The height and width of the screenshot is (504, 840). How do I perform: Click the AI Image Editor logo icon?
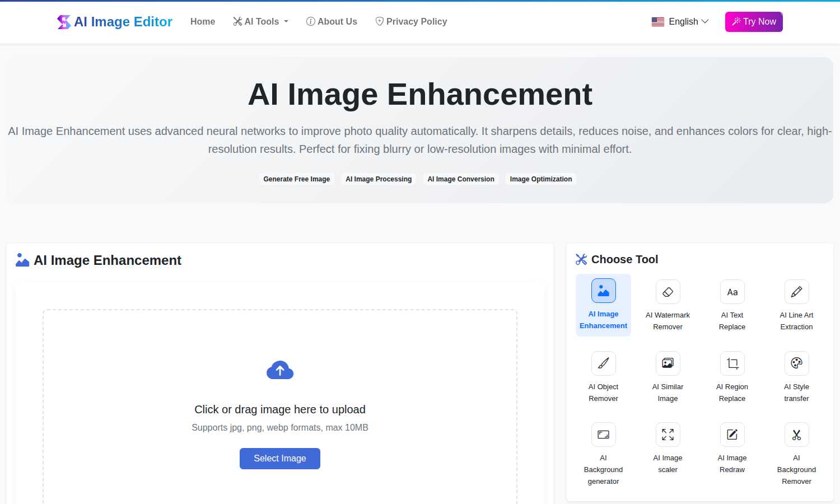click(64, 22)
